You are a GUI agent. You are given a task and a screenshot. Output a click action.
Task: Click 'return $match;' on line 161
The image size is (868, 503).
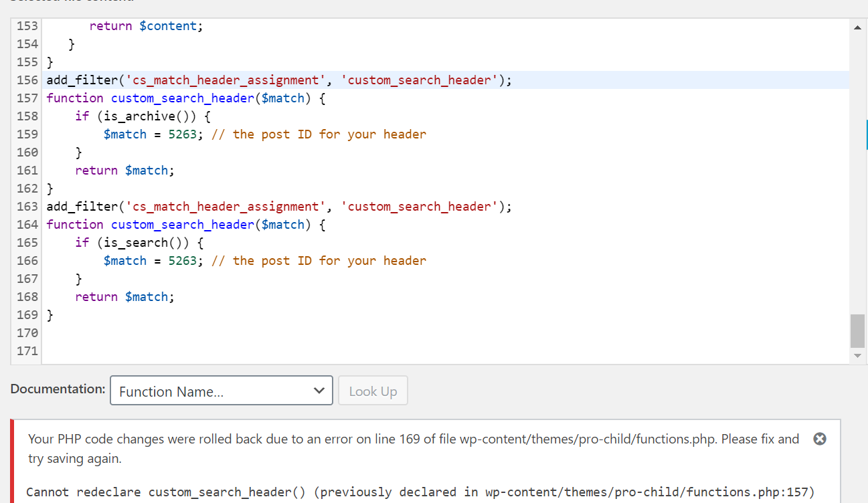124,171
